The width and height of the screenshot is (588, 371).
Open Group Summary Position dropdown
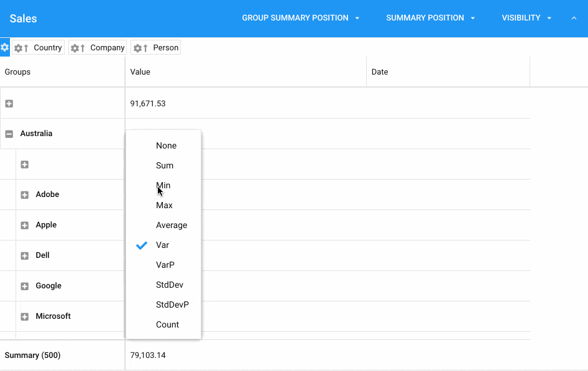point(301,18)
